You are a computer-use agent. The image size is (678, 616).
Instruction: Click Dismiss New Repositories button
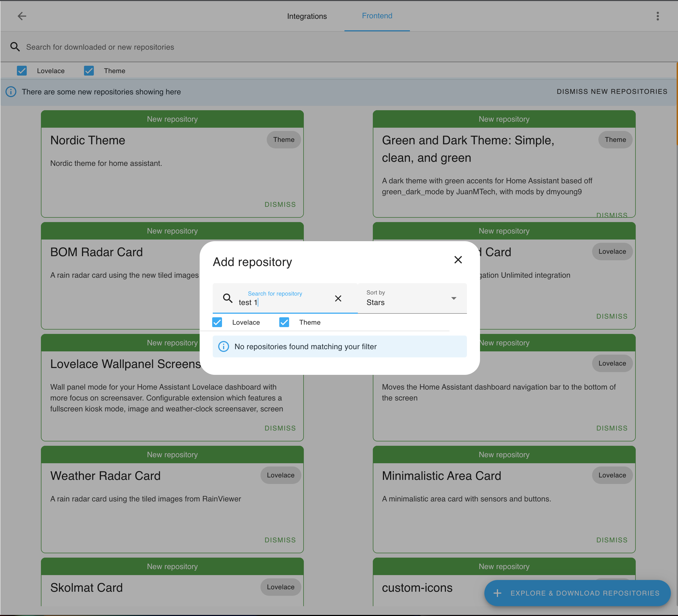click(612, 91)
